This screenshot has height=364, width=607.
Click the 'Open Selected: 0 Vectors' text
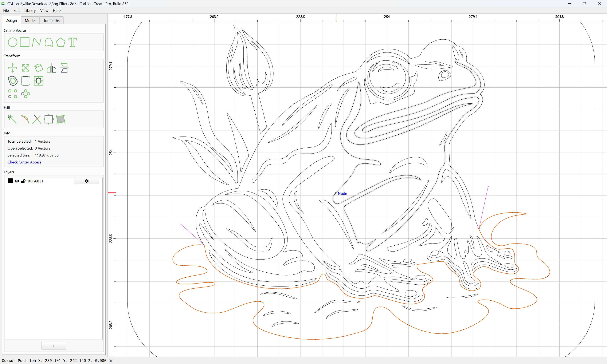click(29, 148)
